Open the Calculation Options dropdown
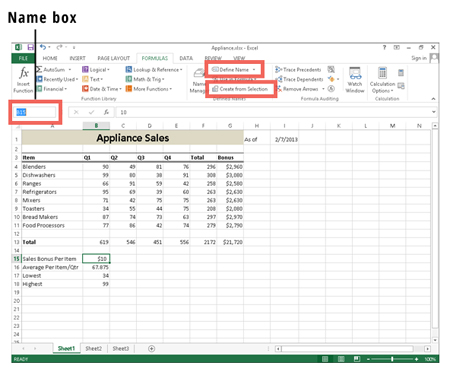Viewport: 450px width, 372px height. [x=382, y=80]
